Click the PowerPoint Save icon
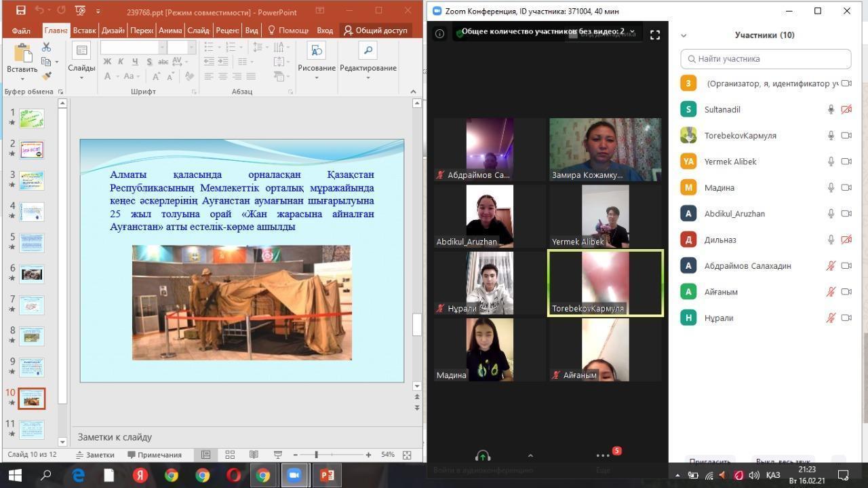 [20, 11]
